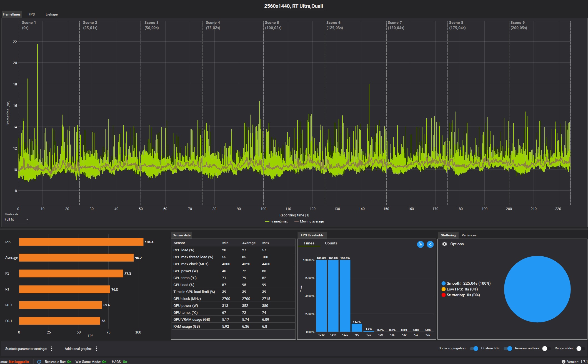588x364 pixels.
Task: Switch to the FPS graph tab
Action: pos(32,14)
